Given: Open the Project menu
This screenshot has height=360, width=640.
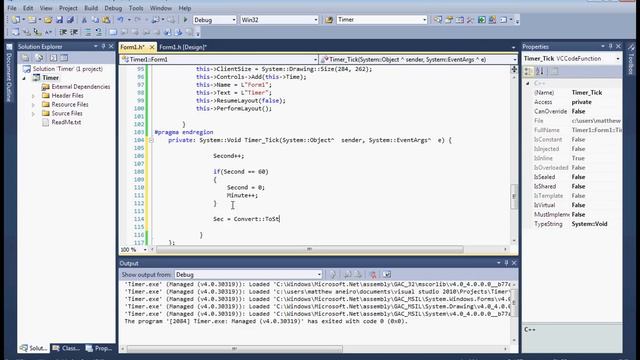Looking at the screenshot, I should coord(68,8).
